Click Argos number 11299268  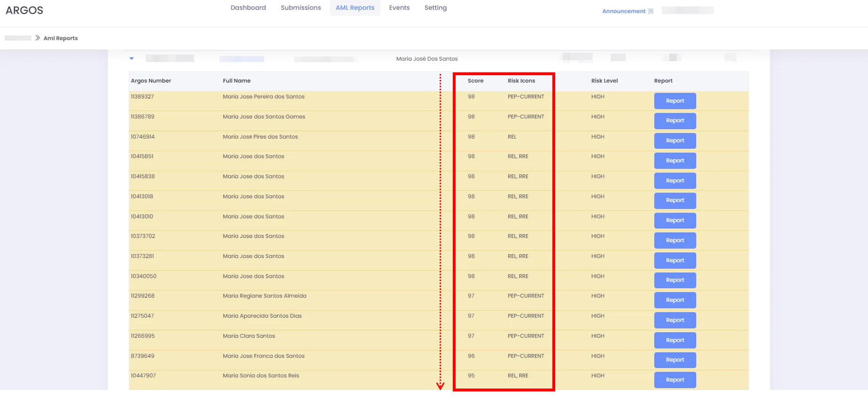tap(142, 296)
